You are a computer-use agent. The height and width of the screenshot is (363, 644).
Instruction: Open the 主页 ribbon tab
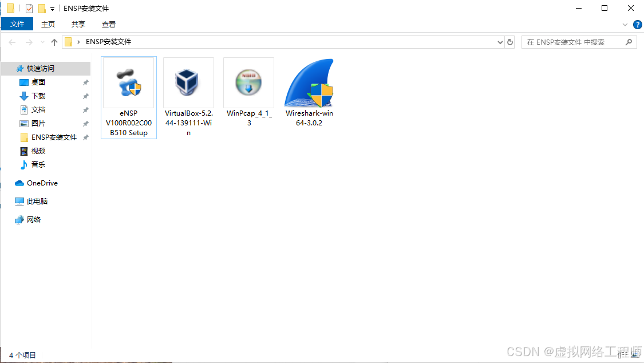coord(48,24)
